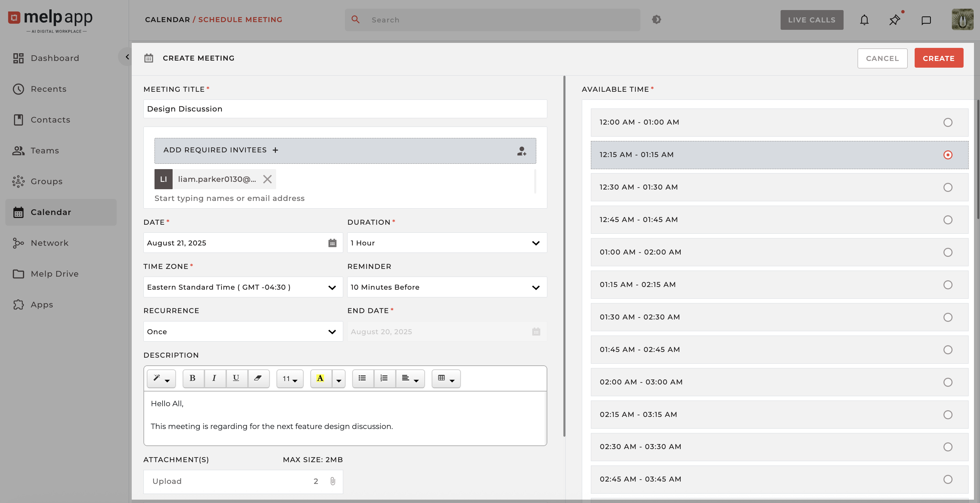Toggle bold formatting in description editor
Viewport: 980px width, 503px height.
point(192,378)
